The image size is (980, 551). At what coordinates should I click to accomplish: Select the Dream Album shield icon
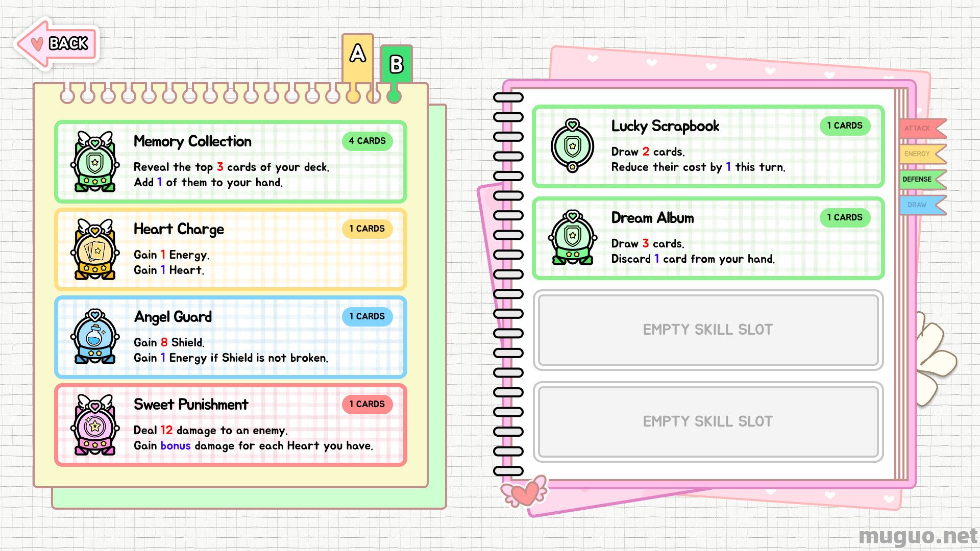(573, 238)
